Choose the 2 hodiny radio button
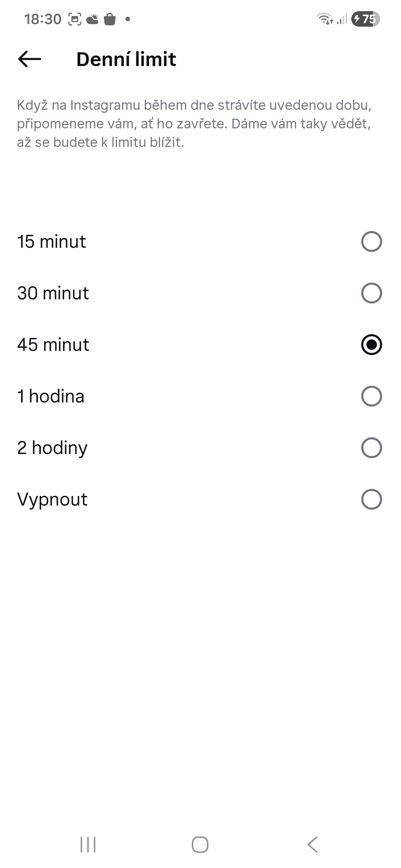This screenshot has width=401, height=868. 371,448
